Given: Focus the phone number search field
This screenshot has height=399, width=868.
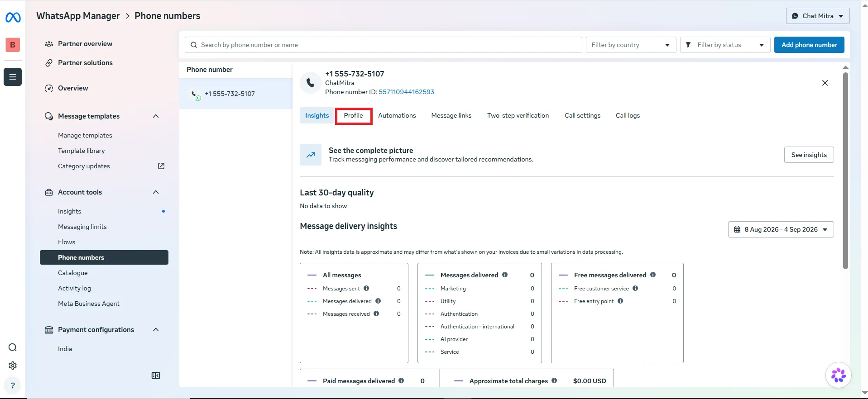Looking at the screenshot, I should (383, 45).
